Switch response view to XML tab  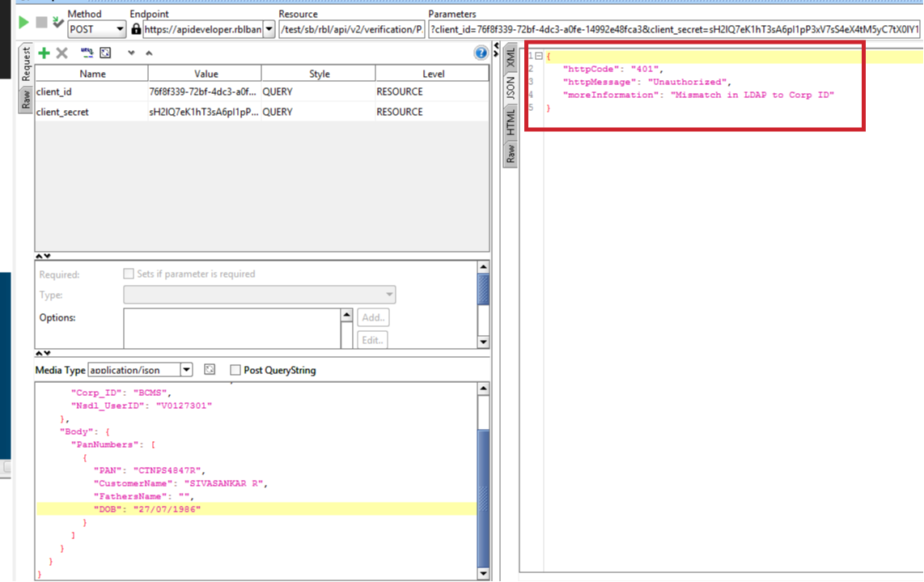coord(511,57)
